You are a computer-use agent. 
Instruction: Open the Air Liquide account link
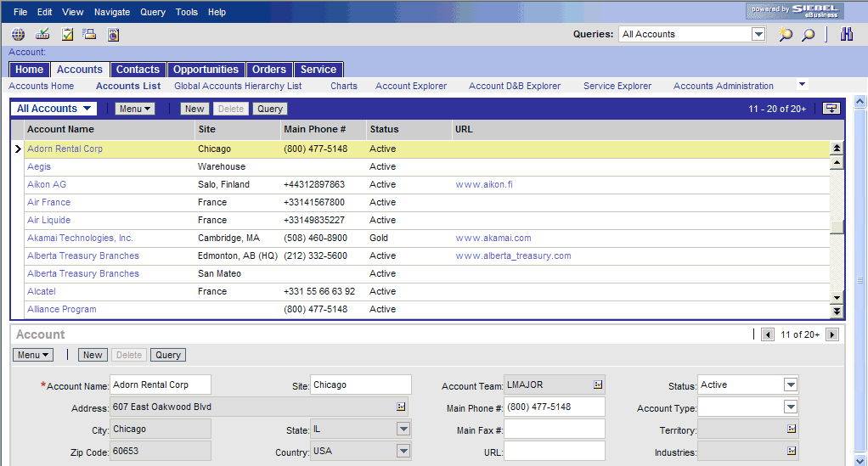click(x=48, y=220)
